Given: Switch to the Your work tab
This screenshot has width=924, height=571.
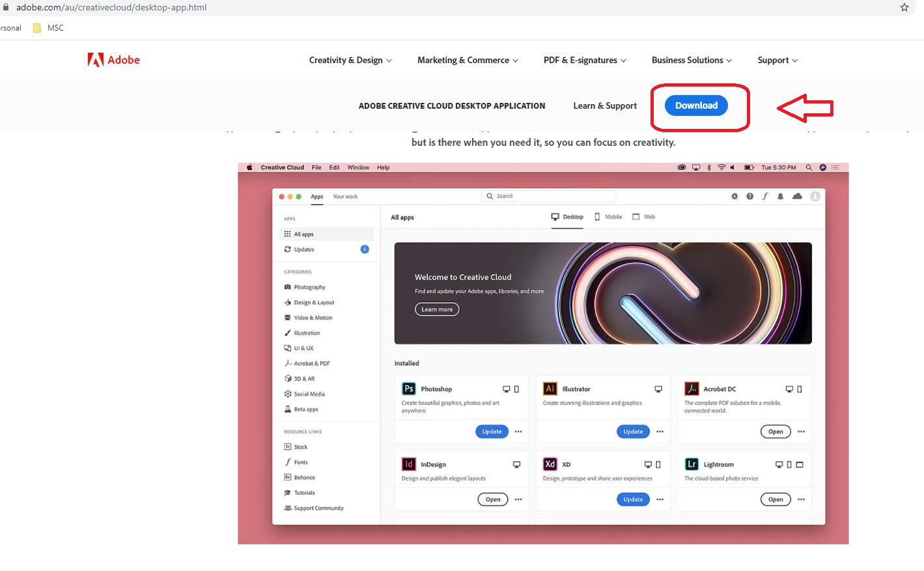Looking at the screenshot, I should [x=345, y=197].
